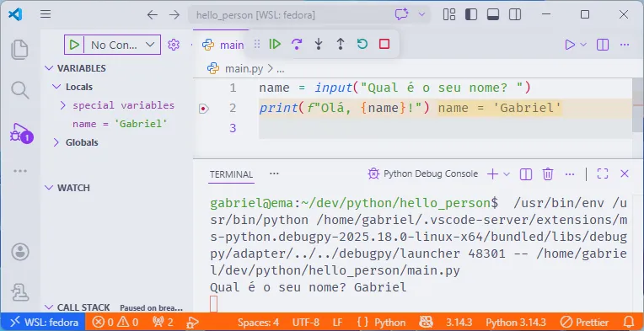Click Step Into in the debug toolbar
Image resolution: width=644 pixels, height=331 pixels.
tap(319, 44)
